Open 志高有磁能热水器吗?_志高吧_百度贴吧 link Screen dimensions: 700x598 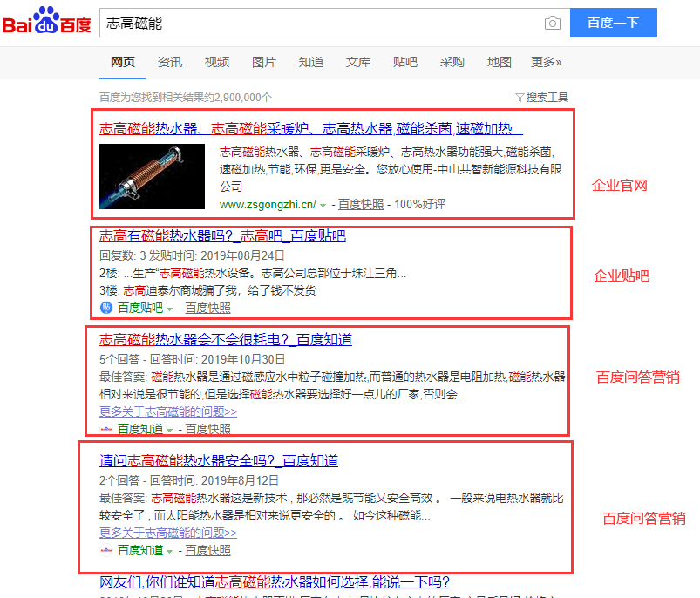click(222, 235)
